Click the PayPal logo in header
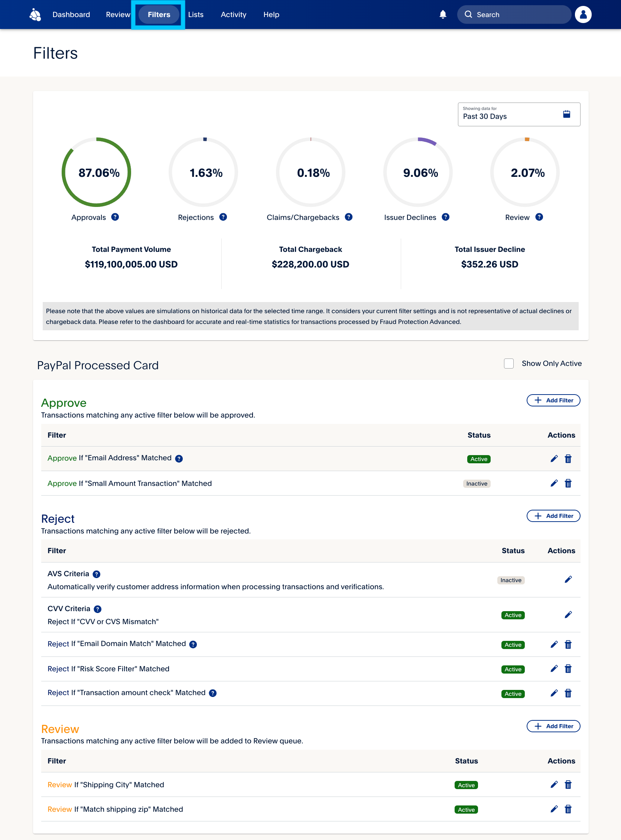The width and height of the screenshot is (621, 840). coord(35,14)
